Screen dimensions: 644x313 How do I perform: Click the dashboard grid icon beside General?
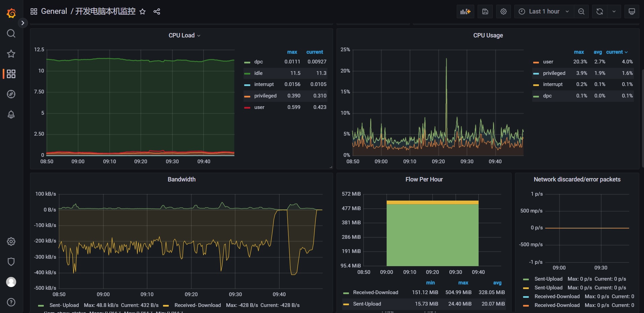(34, 11)
